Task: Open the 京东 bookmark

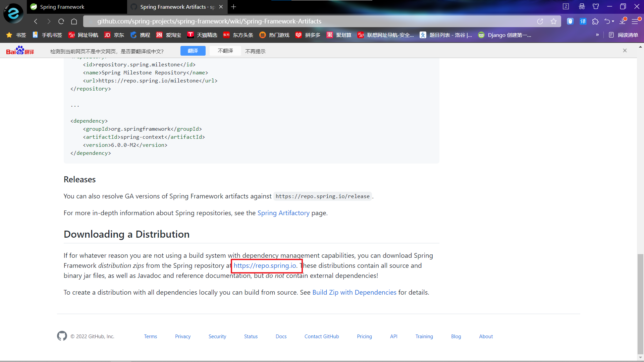Action: tap(114, 35)
